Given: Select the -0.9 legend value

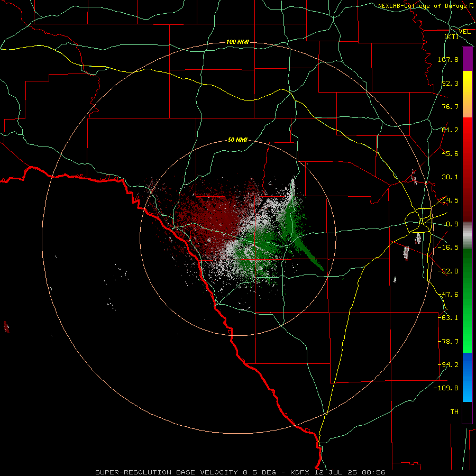Looking at the screenshot, I should coord(450,224).
